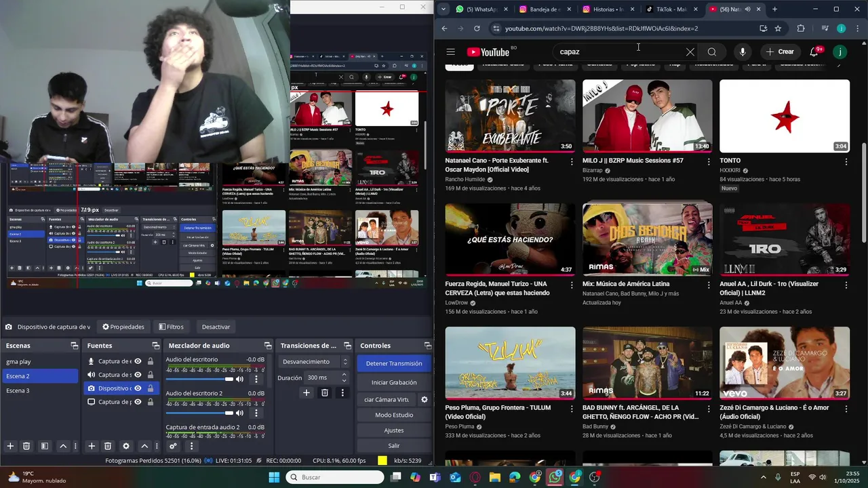Click the transition Duración stepper arrows
This screenshot has height=488, width=868.
point(344,378)
